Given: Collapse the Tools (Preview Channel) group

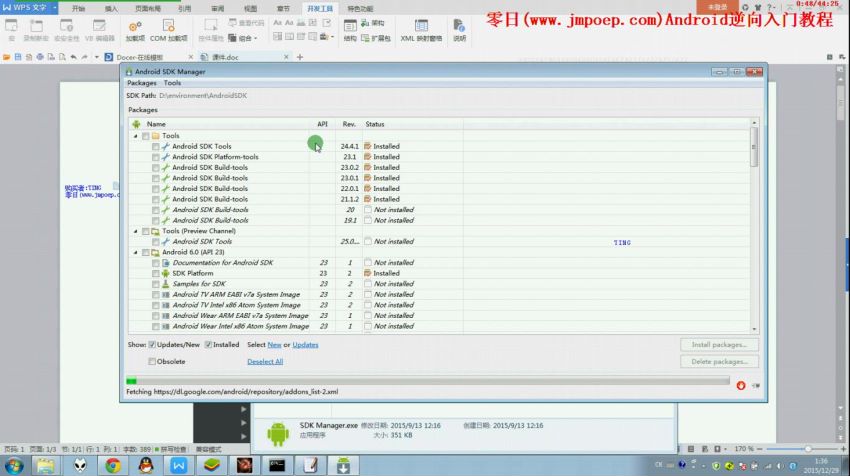Looking at the screenshot, I should point(136,231).
